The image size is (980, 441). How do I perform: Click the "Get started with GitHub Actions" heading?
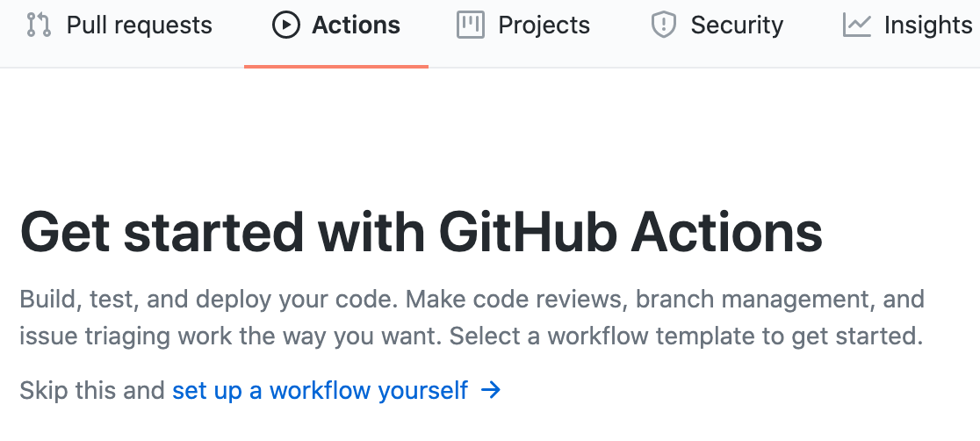coord(421,233)
